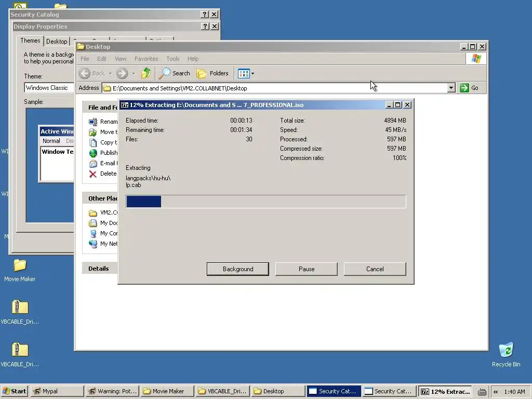Click the Back arrow icon in Desktop window
The width and height of the screenshot is (532, 399).
(85, 73)
